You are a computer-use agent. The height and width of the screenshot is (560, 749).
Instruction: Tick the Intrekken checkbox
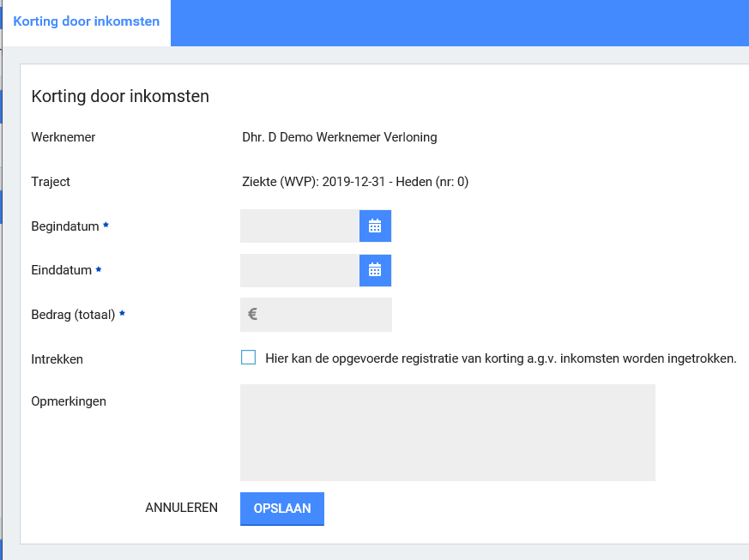[x=249, y=358]
